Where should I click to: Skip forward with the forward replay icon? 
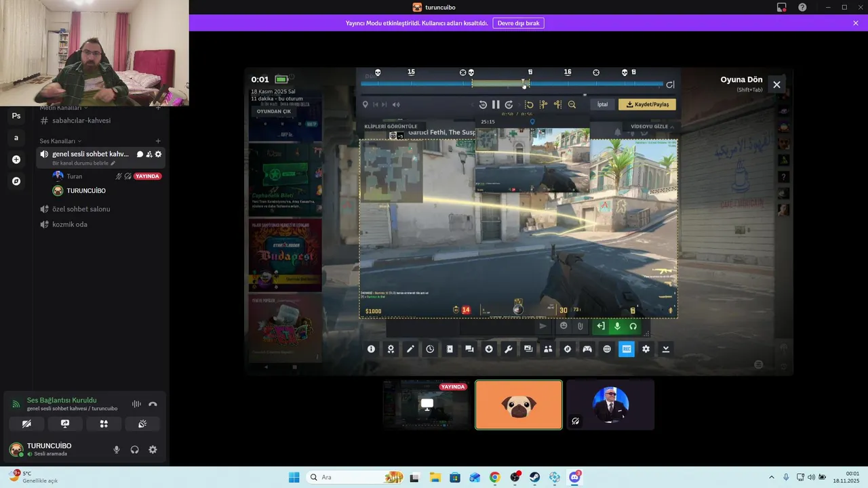509,104
